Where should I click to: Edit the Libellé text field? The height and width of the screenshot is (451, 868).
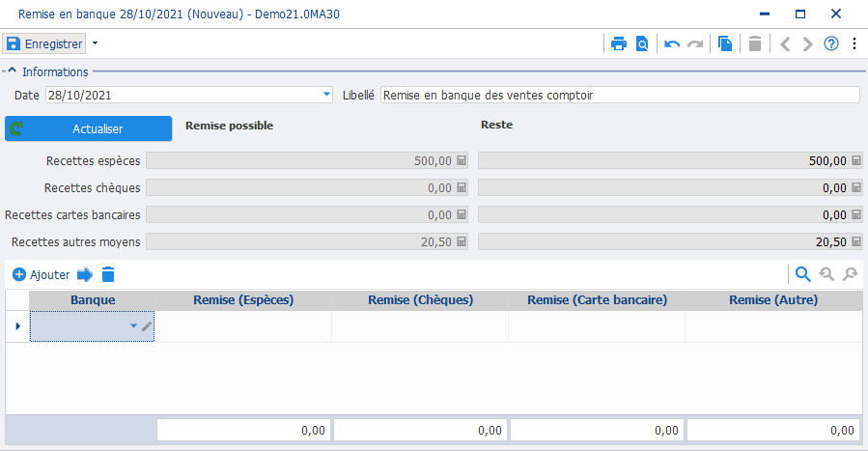[620, 95]
